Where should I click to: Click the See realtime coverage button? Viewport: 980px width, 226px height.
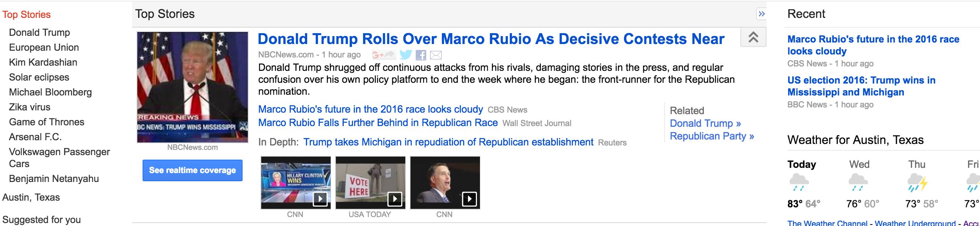pos(192,170)
